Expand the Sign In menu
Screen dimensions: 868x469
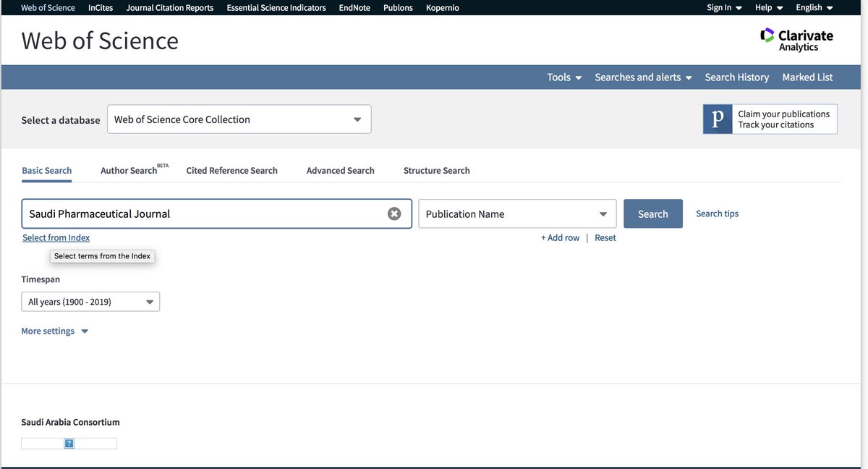tap(724, 7)
